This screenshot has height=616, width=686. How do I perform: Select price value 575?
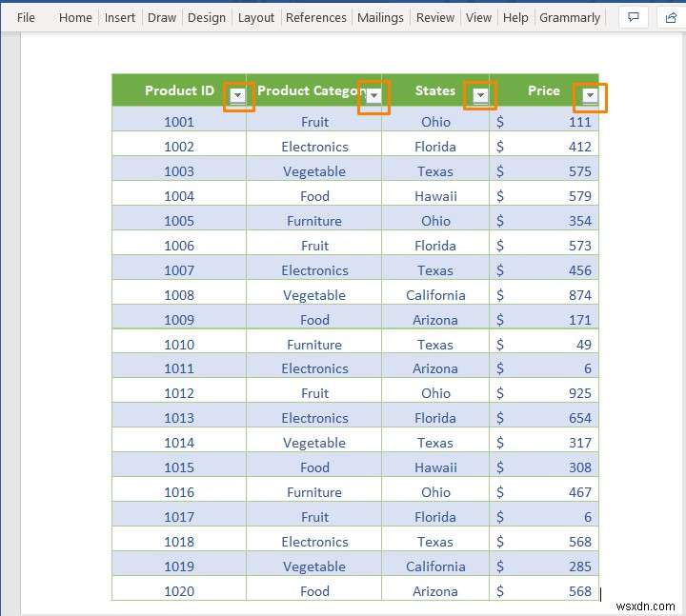(580, 171)
